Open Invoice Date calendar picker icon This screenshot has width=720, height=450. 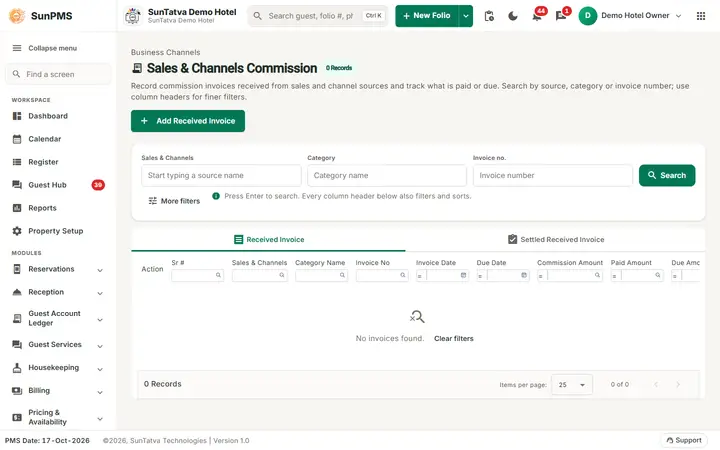tap(463, 276)
